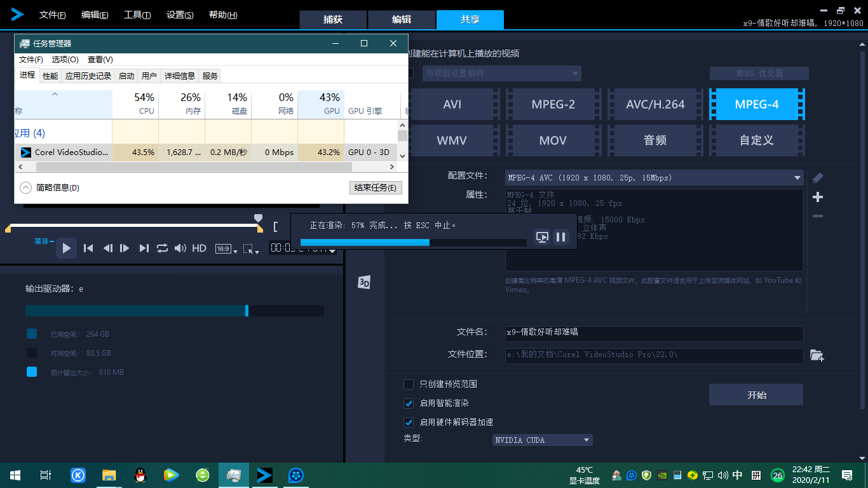Click Task Manager horizontal scrollbar
868x488 pixels.
click(x=194, y=167)
